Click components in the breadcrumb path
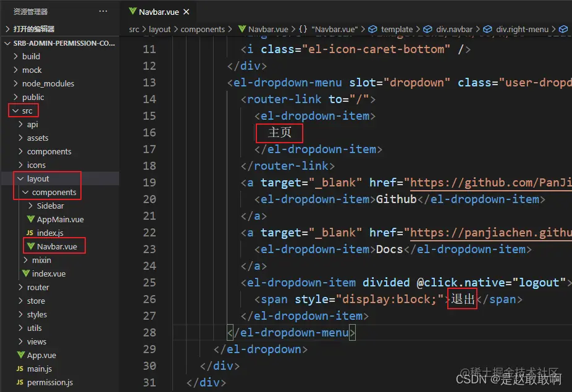This screenshot has width=572, height=392. click(x=203, y=29)
